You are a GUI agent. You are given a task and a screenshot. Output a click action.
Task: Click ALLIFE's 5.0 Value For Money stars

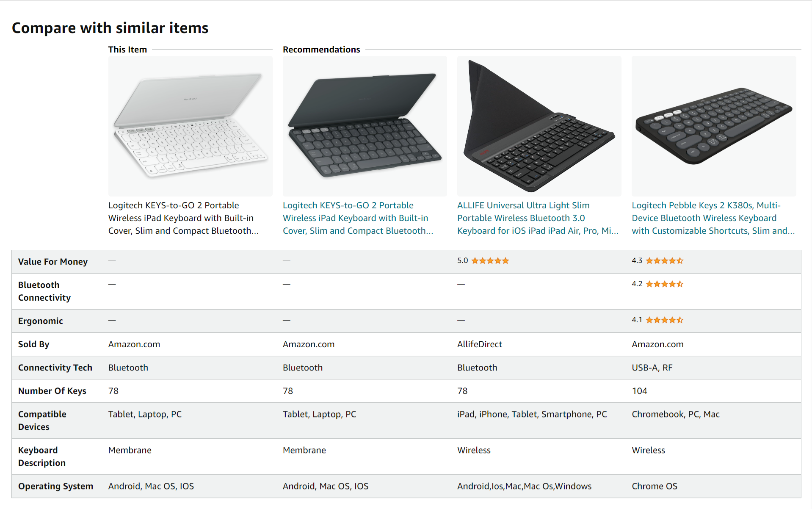pos(490,261)
